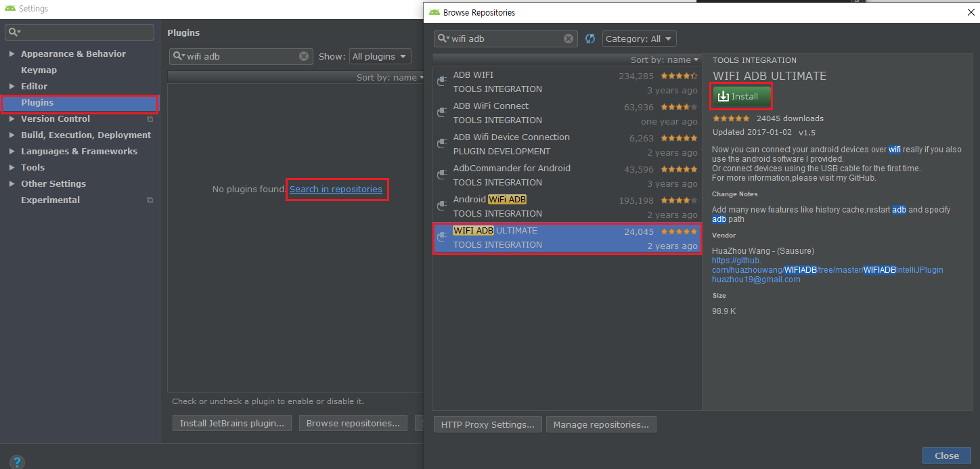This screenshot has width=980, height=469.
Task: Select AdbCommander for Android plugin row
Action: (x=566, y=175)
